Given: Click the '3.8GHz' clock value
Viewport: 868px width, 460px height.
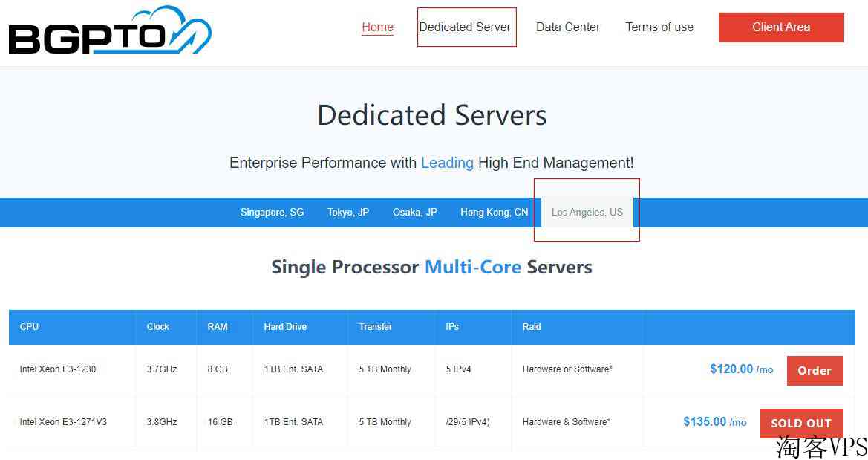Looking at the screenshot, I should (162, 422).
